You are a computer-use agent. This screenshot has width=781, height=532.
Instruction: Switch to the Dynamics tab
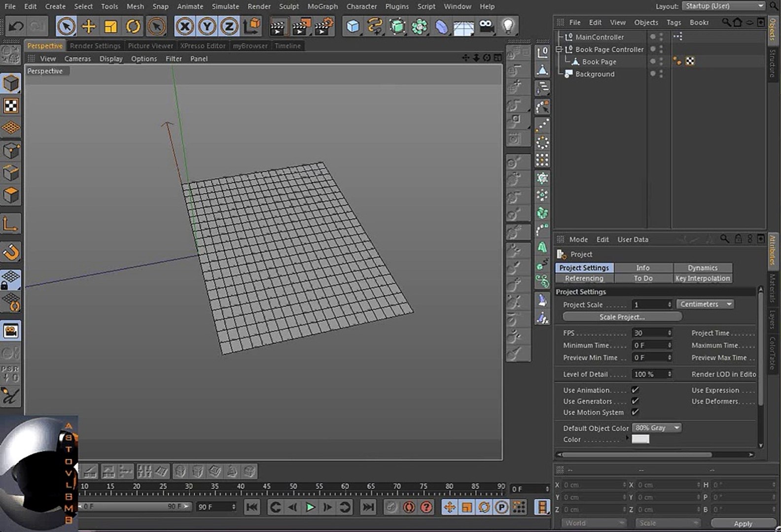tap(702, 268)
